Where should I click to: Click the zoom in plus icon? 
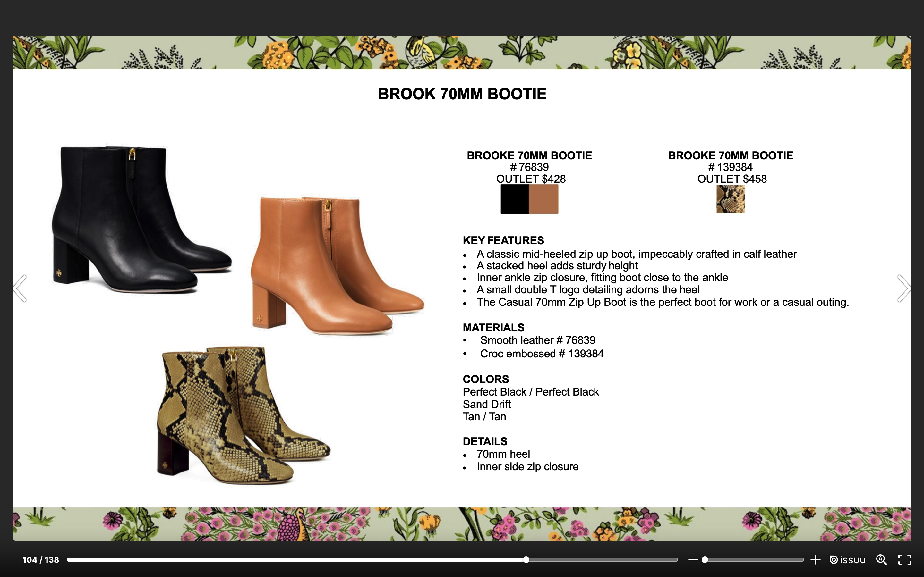pyautogui.click(x=815, y=560)
